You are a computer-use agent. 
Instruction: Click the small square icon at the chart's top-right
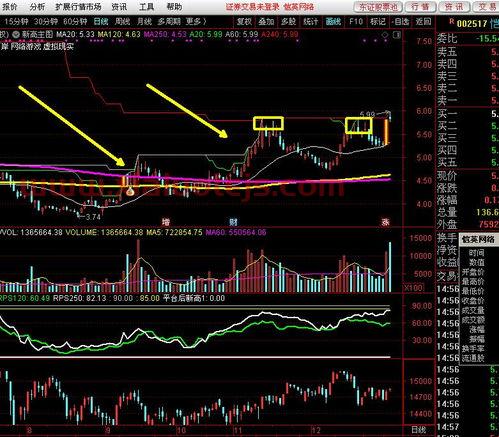(397, 35)
